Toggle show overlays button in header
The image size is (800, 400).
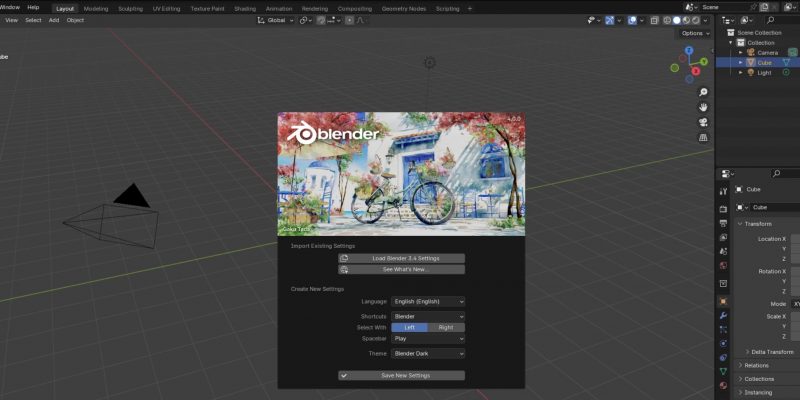[x=633, y=20]
